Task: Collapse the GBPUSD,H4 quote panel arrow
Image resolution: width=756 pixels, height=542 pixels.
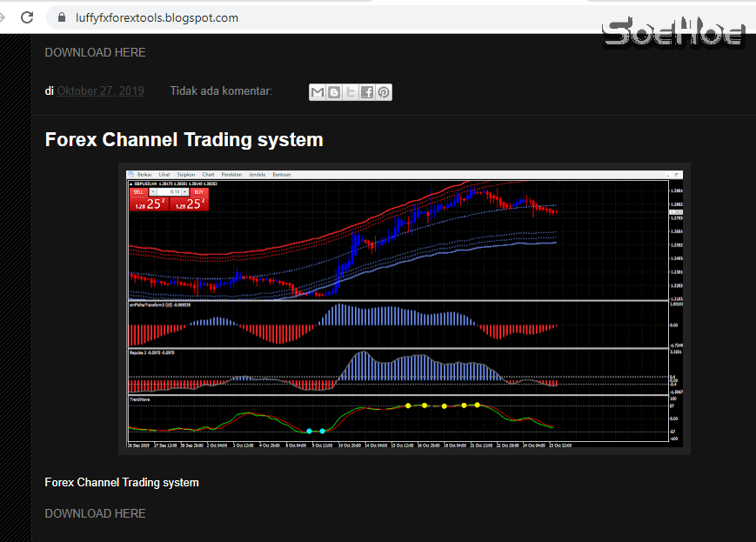Action: (x=130, y=184)
